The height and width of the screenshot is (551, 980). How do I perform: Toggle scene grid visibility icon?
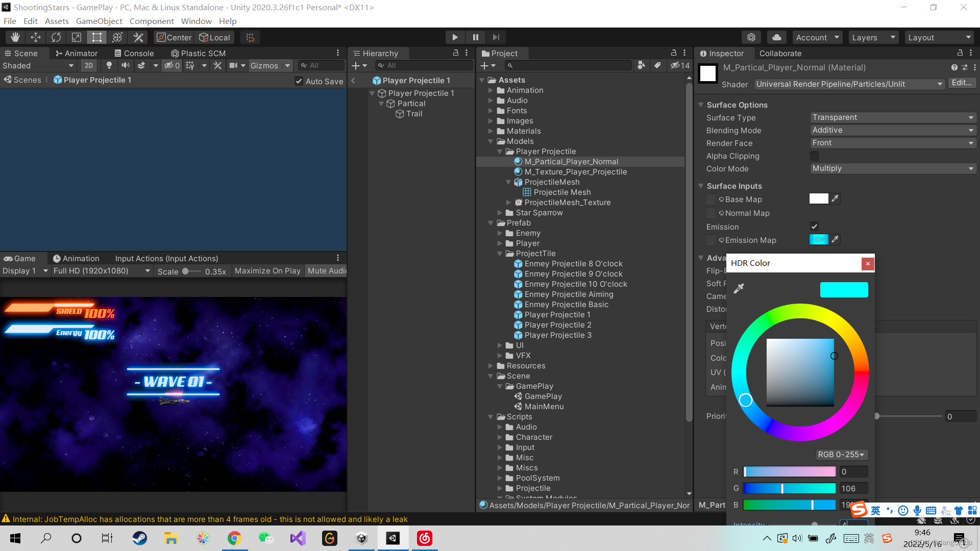pyautogui.click(x=190, y=65)
